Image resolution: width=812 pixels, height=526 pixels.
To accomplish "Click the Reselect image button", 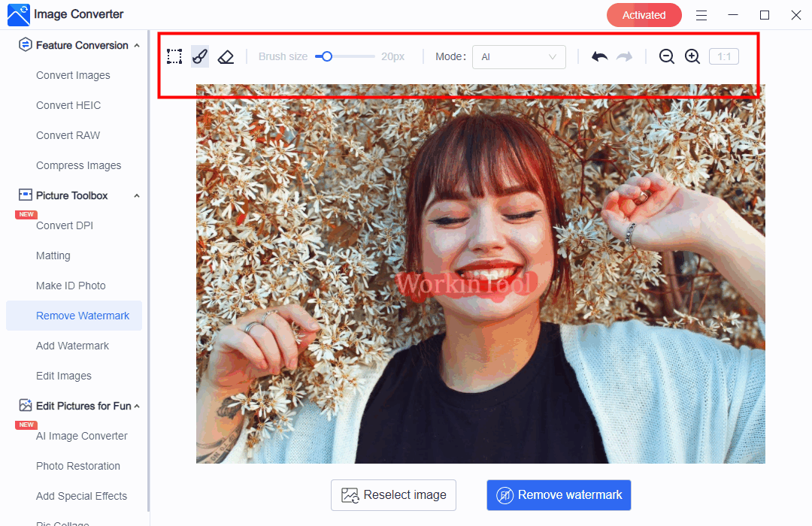I will [x=393, y=494].
